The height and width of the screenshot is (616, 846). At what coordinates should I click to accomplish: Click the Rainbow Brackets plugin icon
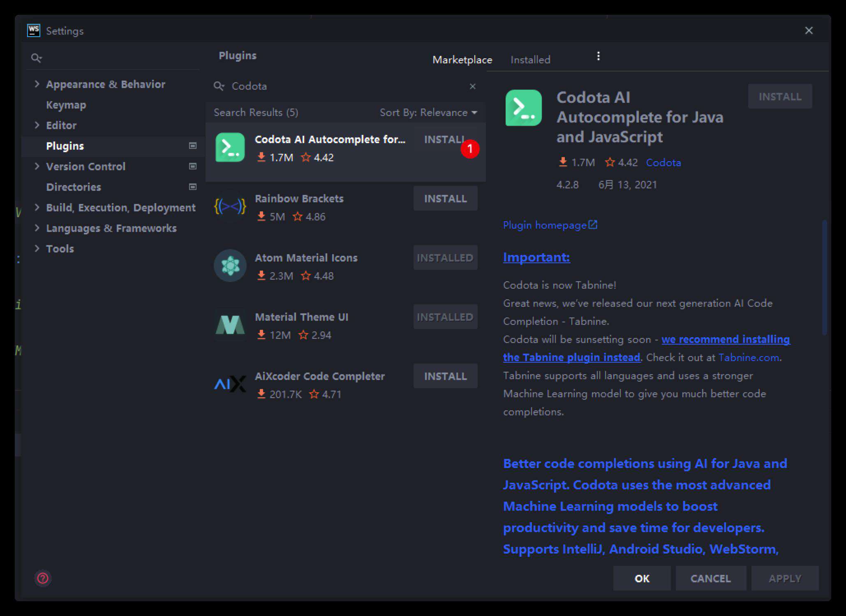point(230,206)
